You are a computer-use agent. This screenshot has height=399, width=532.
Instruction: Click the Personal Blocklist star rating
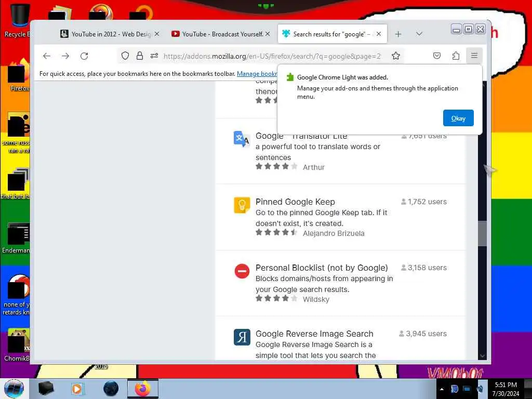coord(276,298)
